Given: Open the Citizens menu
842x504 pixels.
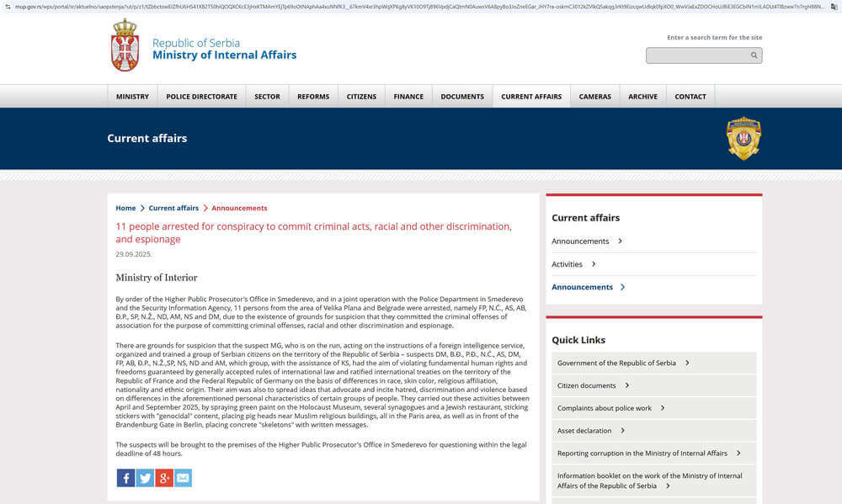Looking at the screenshot, I should (x=361, y=97).
